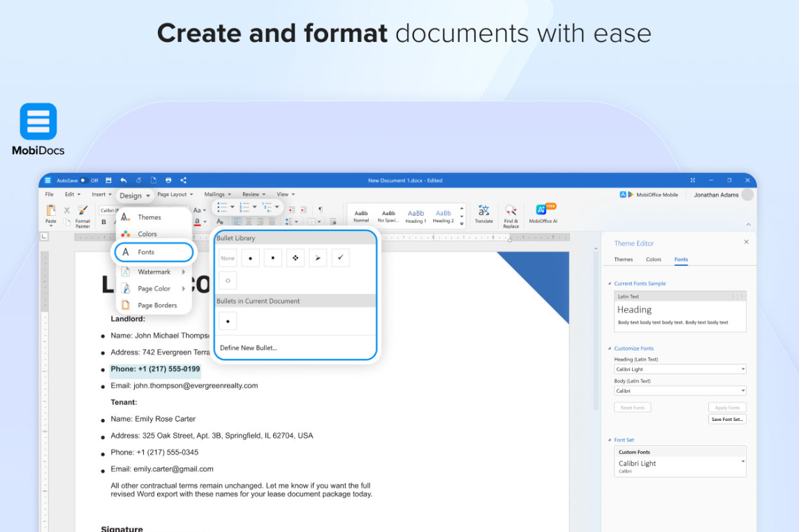Click the Undo arrow icon
Viewport: 799px width, 532px height.
pos(124,181)
